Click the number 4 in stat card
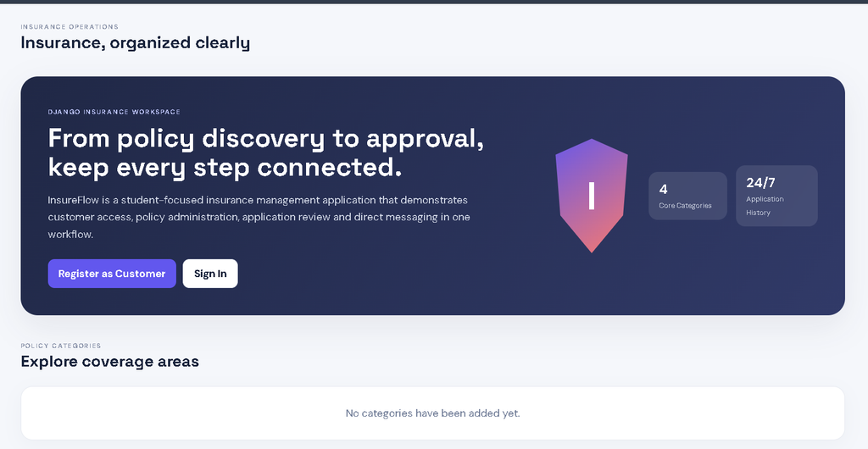This screenshot has width=868, height=449. coord(663,189)
